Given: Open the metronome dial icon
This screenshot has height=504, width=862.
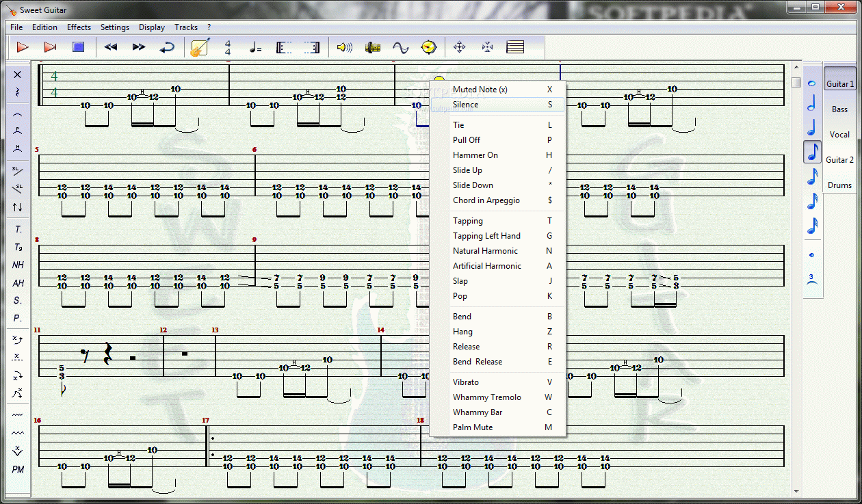Looking at the screenshot, I should tap(428, 47).
